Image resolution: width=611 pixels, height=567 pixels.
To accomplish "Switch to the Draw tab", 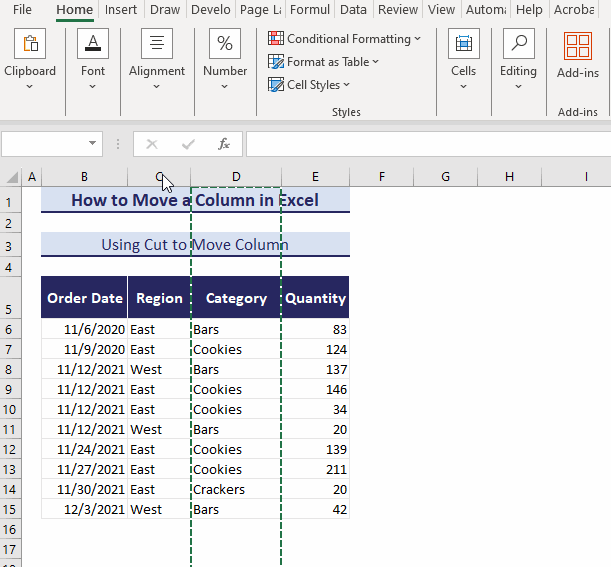I will point(165,9).
